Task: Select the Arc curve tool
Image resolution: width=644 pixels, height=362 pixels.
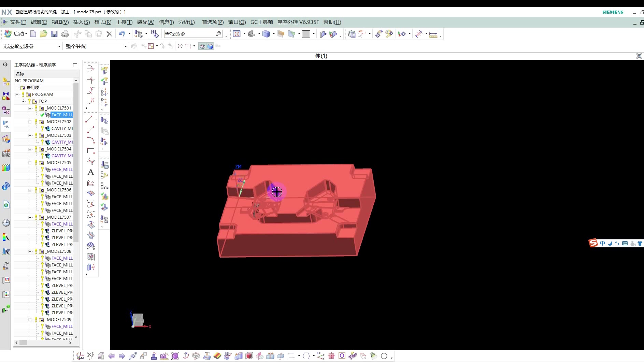Action: (91, 140)
